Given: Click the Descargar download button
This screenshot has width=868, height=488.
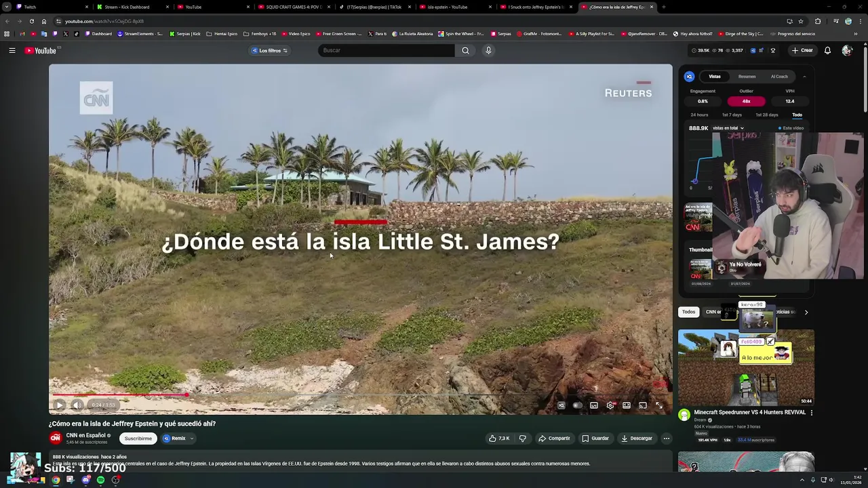Looking at the screenshot, I should coord(637,439).
